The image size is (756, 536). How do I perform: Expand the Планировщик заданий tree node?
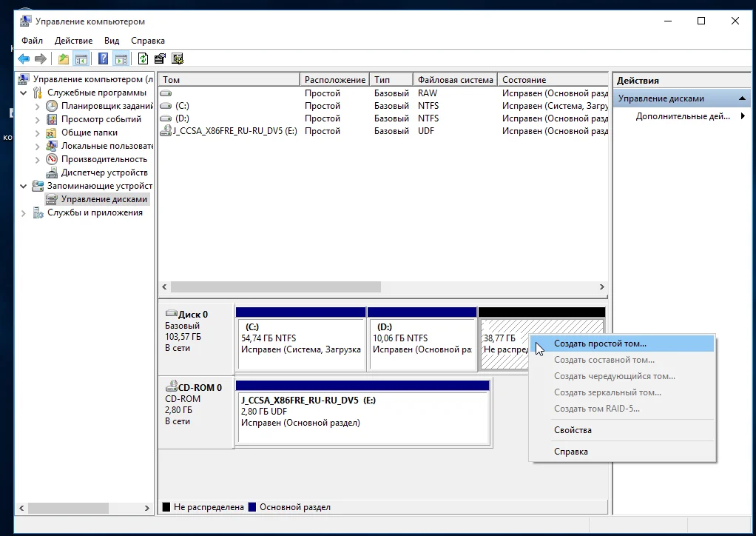pos(37,107)
